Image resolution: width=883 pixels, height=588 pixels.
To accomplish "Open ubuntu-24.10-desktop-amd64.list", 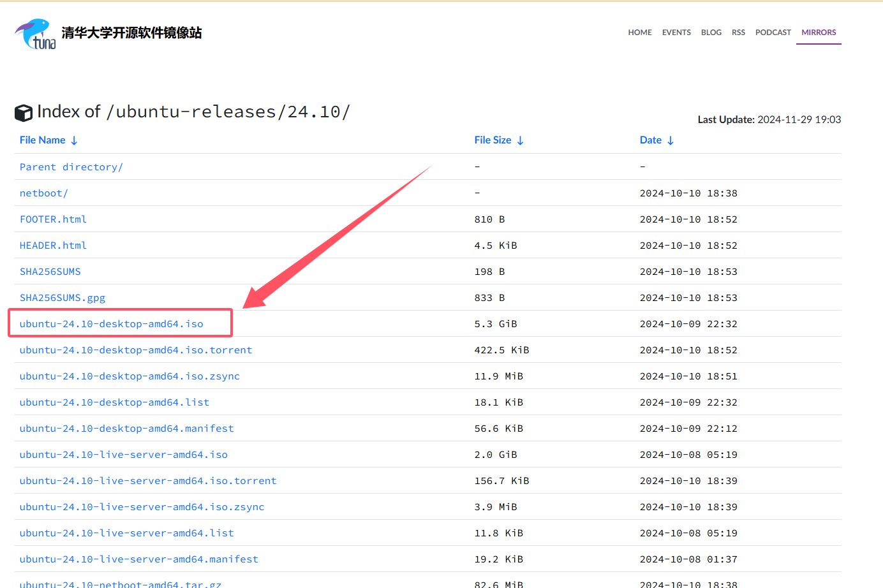I will point(115,402).
